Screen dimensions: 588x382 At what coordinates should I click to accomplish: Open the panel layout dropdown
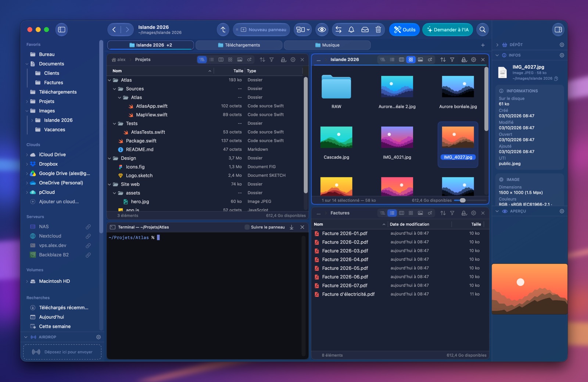coord(303,30)
